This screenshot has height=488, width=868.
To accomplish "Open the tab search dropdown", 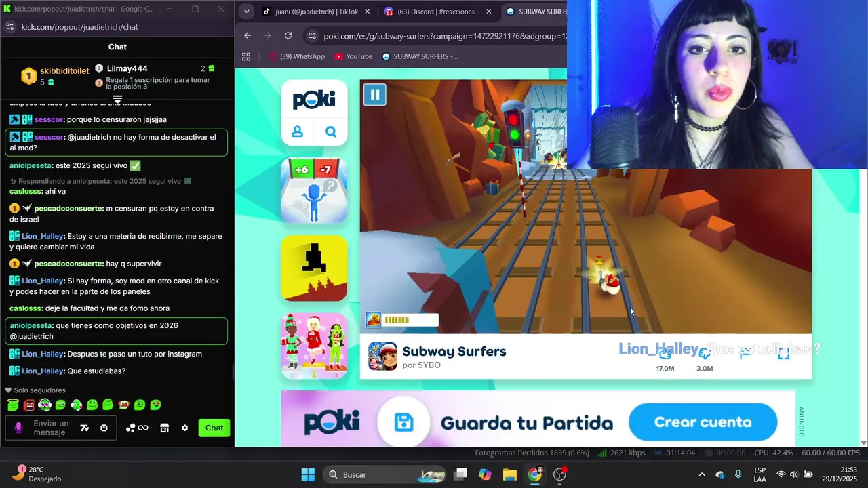I will [x=246, y=12].
